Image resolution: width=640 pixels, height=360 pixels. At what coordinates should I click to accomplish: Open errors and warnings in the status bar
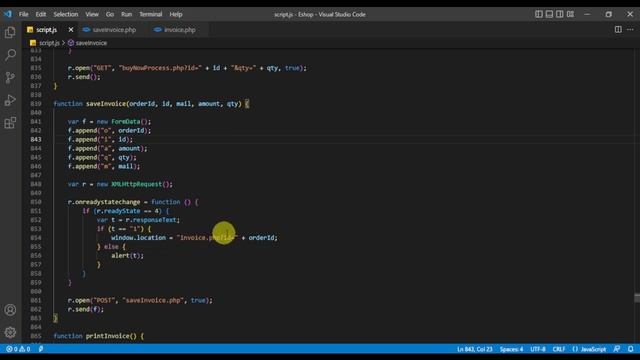[x=18, y=349]
